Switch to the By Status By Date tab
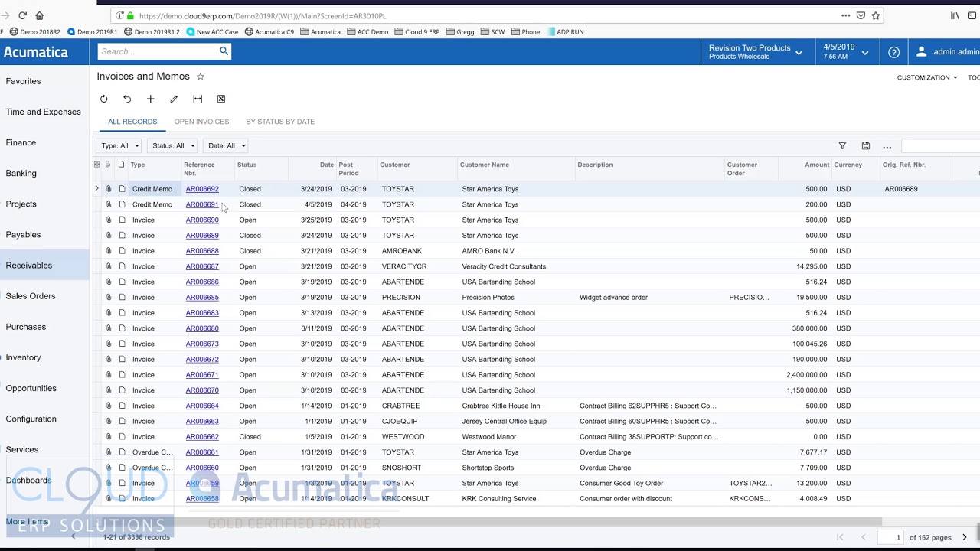This screenshot has height=551, width=980. [x=280, y=122]
